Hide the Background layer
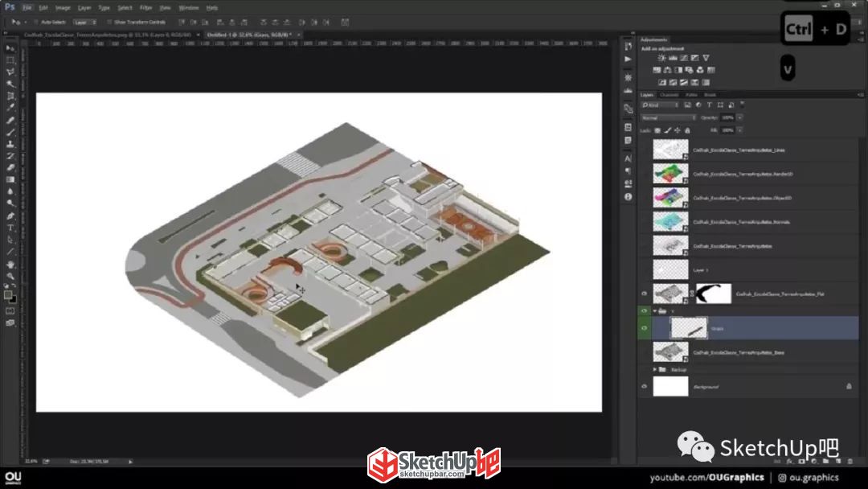The height and width of the screenshot is (489, 868). [644, 387]
